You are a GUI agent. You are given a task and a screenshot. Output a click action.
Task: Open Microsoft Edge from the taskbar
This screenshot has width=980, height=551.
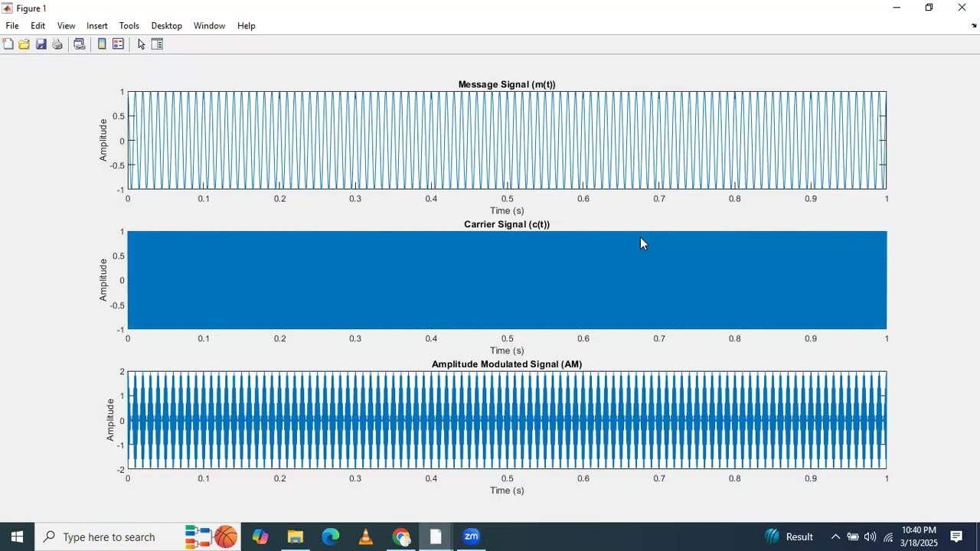(x=331, y=537)
